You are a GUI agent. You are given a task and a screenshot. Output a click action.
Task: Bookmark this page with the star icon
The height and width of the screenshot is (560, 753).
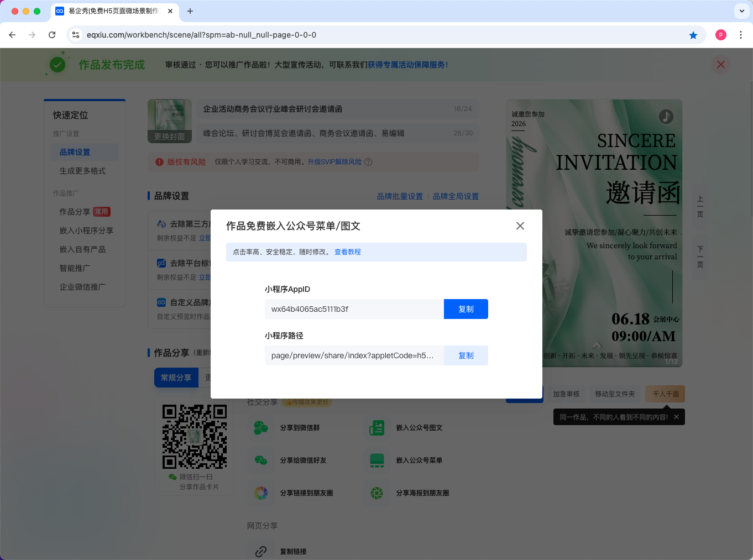coord(693,35)
